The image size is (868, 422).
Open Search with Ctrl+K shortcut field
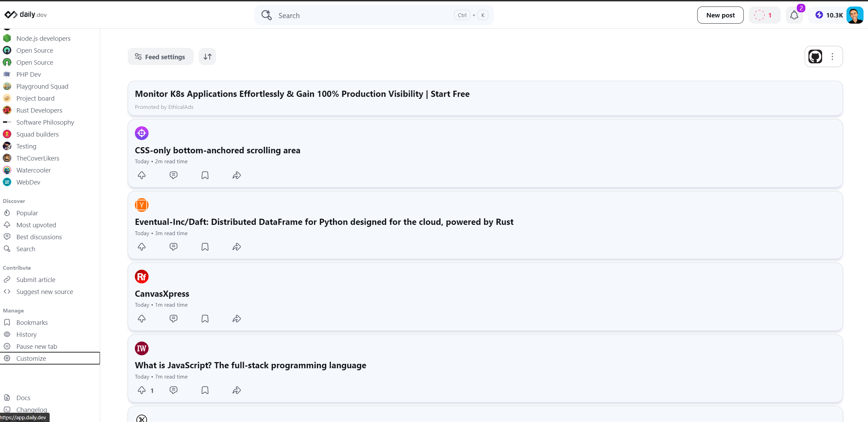point(374,15)
